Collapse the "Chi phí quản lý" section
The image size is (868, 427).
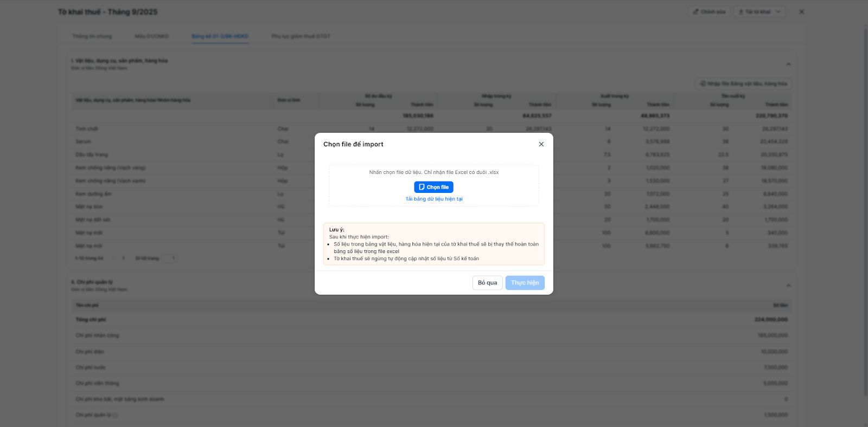click(788, 286)
